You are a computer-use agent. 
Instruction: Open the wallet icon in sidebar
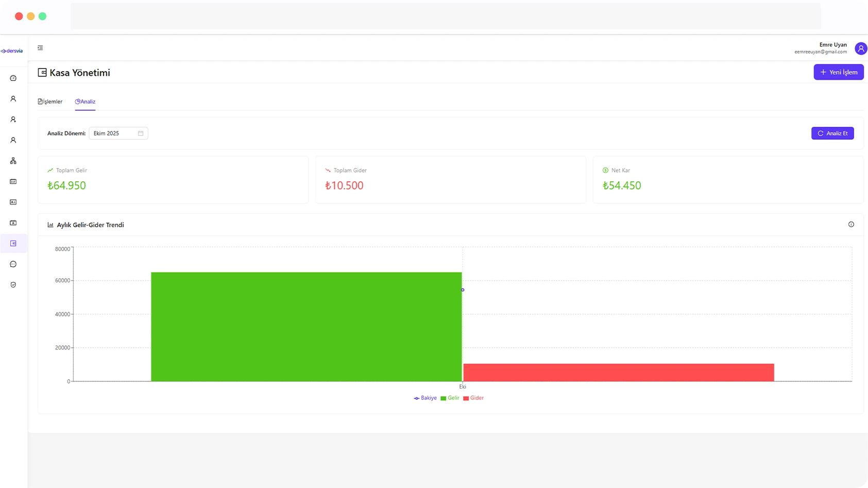(13, 243)
